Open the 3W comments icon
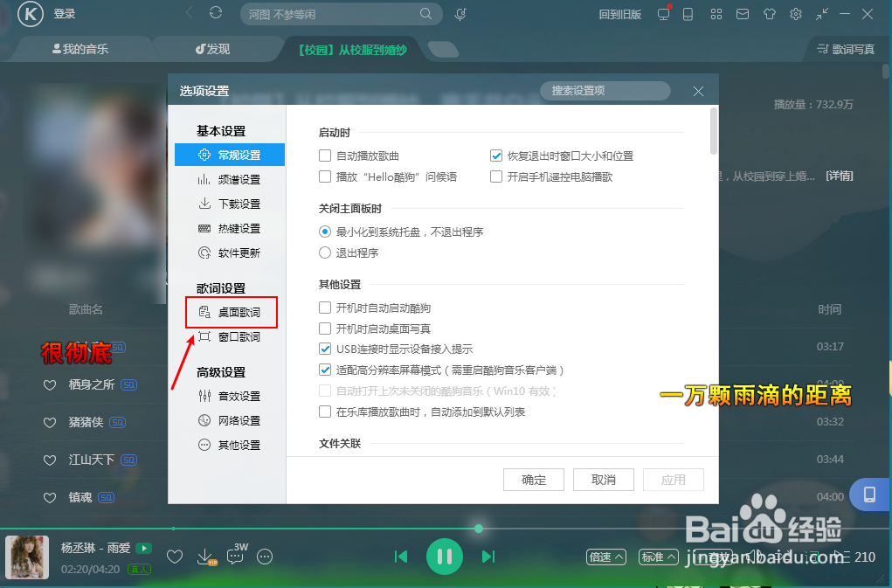This screenshot has height=588, width=892. (238, 555)
